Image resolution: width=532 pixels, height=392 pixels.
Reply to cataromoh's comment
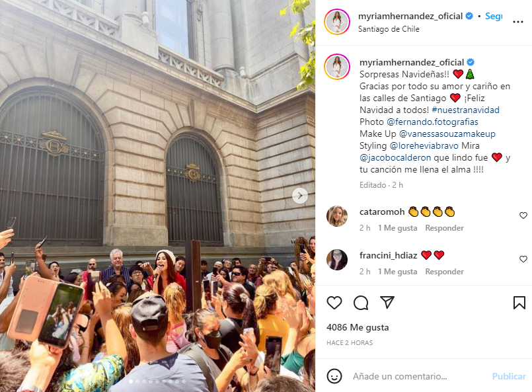click(445, 228)
